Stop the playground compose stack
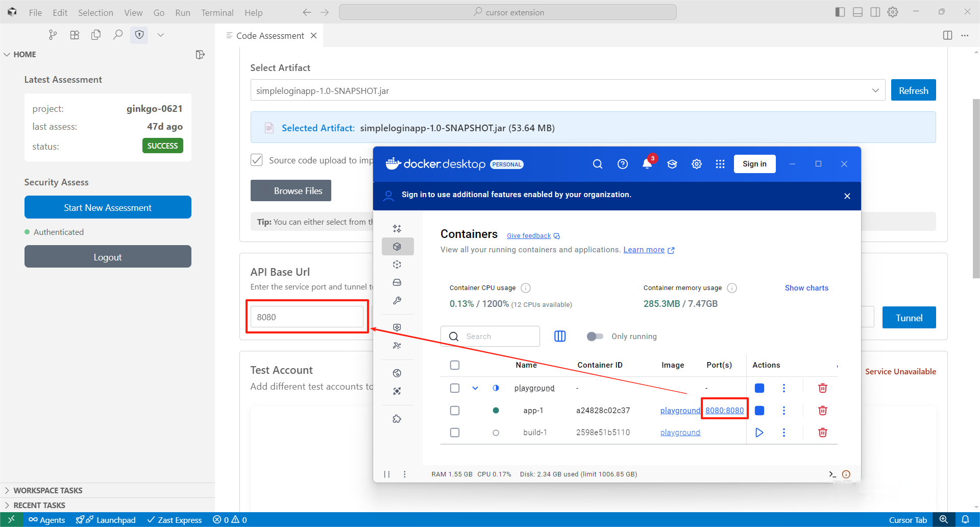Image resolution: width=980 pixels, height=527 pixels. [759, 388]
